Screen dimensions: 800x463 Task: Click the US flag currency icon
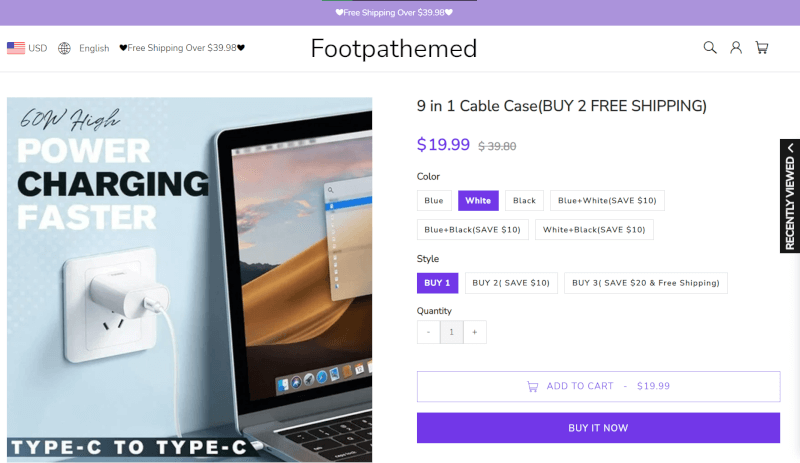[x=16, y=48]
